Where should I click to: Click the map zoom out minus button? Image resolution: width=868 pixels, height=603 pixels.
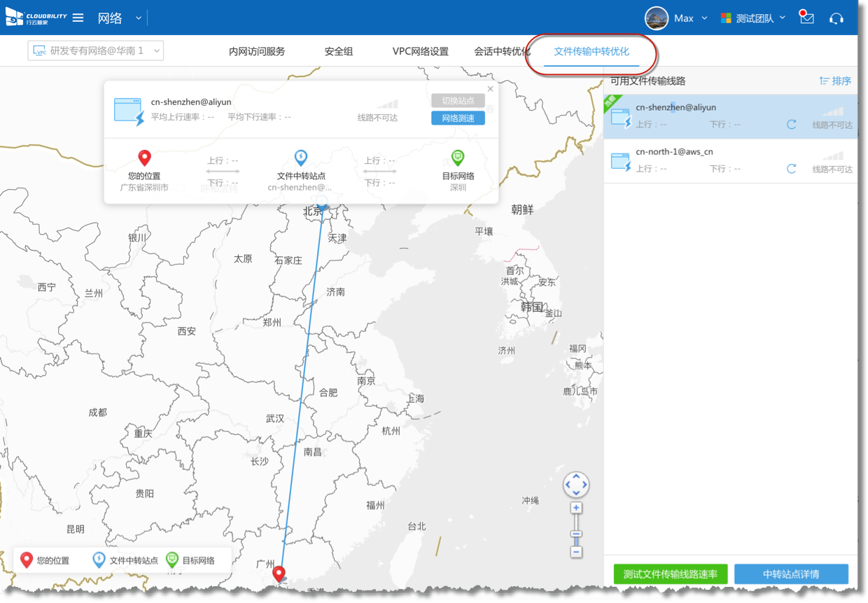click(576, 552)
